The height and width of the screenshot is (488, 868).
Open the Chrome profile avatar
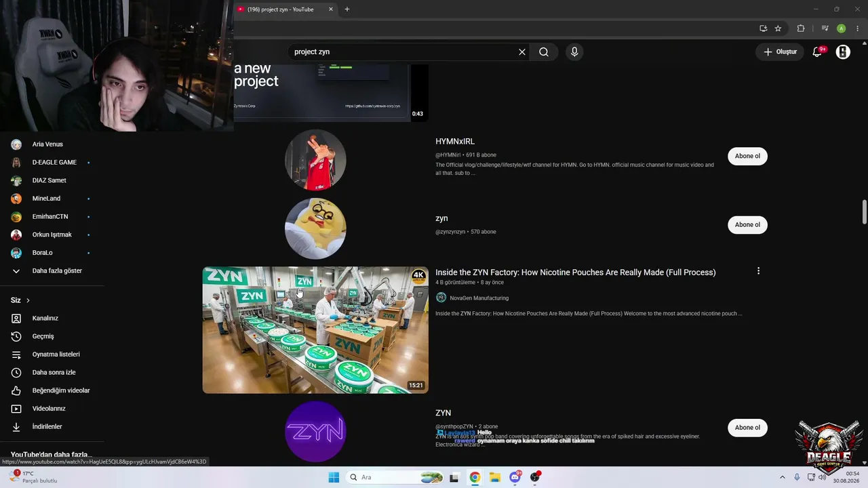[x=841, y=28]
